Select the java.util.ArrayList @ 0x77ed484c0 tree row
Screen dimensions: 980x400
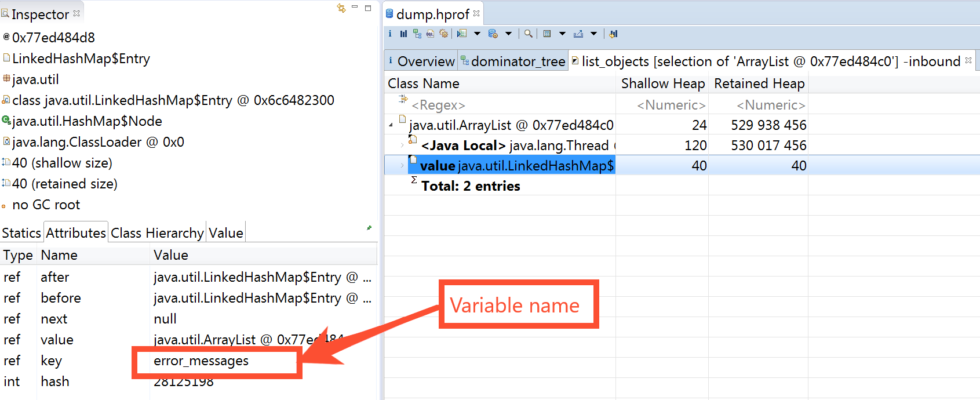[511, 125]
